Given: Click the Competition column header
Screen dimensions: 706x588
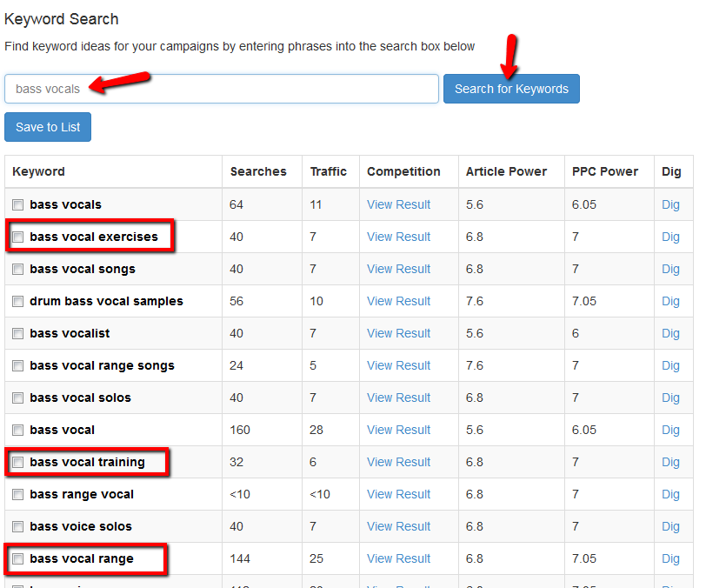Looking at the screenshot, I should coord(403,171).
